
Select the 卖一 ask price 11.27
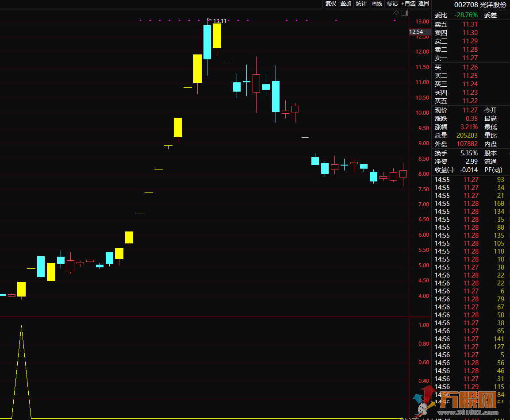coord(470,58)
